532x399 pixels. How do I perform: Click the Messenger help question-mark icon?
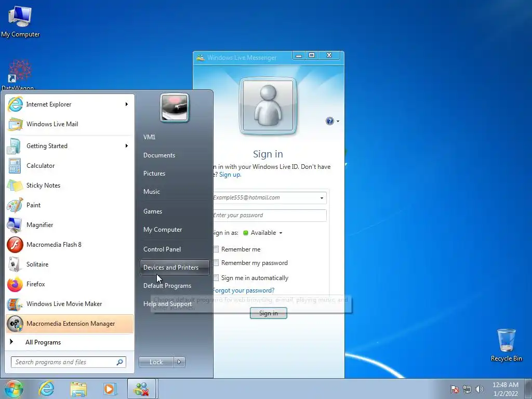pyautogui.click(x=330, y=121)
